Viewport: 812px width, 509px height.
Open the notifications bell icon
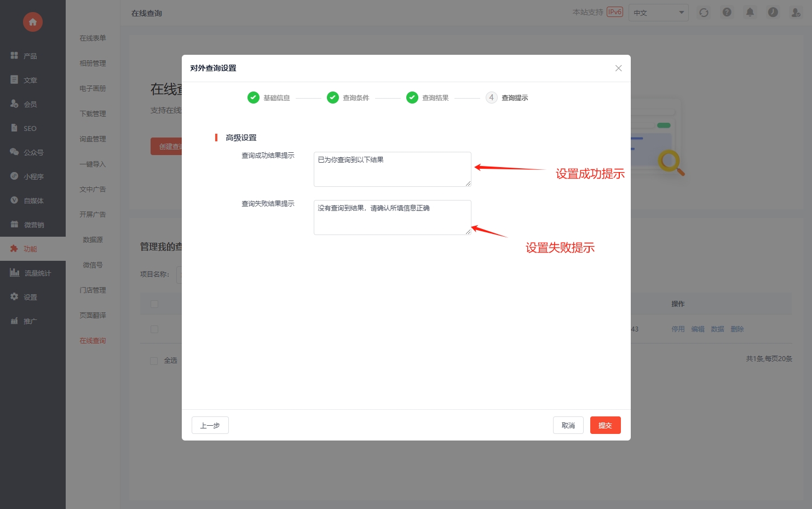750,13
